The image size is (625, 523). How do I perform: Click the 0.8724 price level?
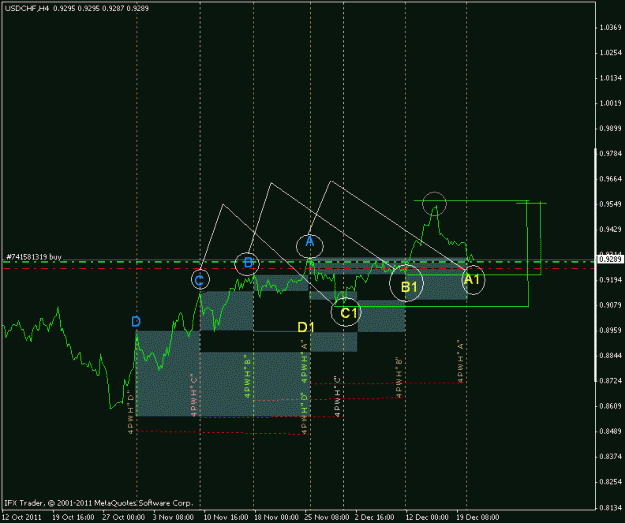610,381
